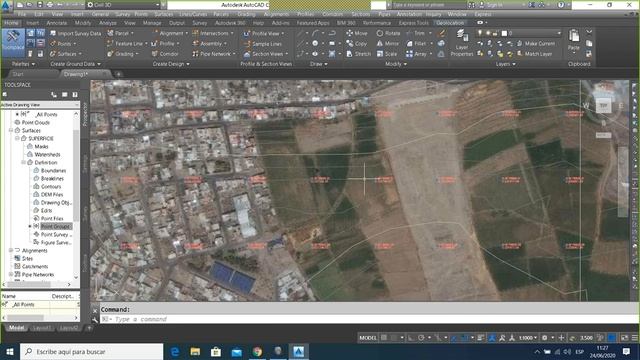Click Make Current layer icon

[520, 43]
